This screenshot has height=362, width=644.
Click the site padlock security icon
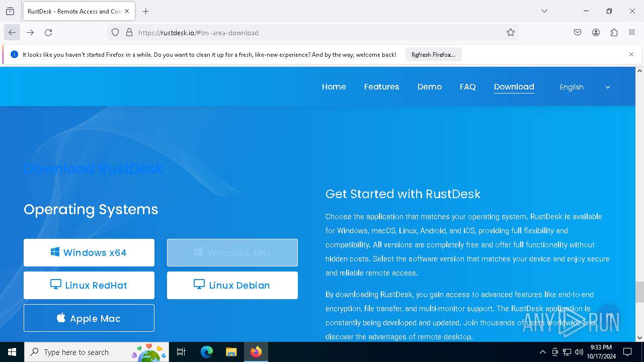click(129, 32)
